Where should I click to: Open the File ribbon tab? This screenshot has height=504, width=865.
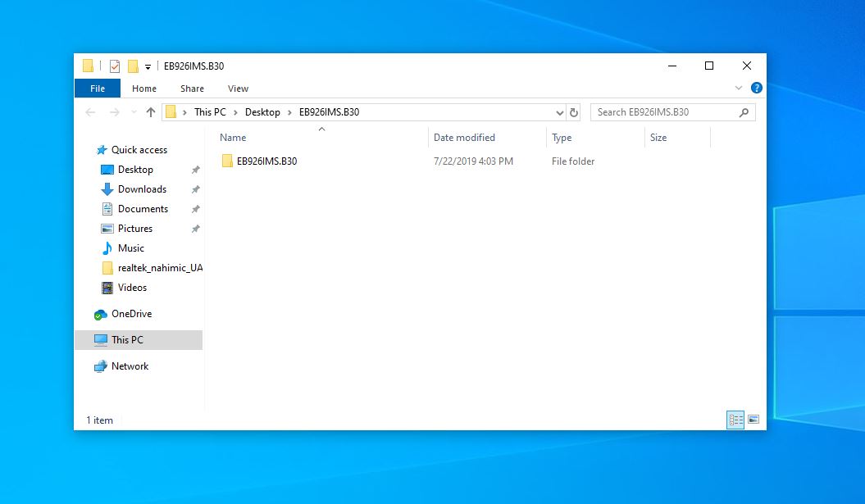coord(98,89)
